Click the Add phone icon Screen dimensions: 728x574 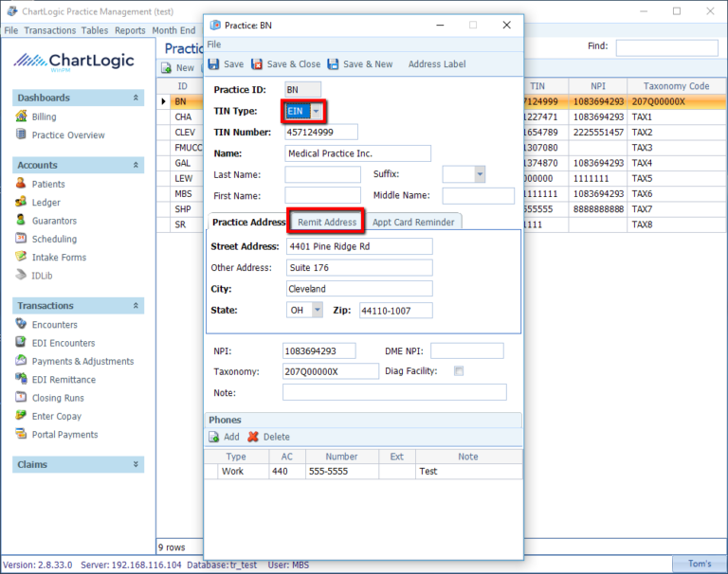(213, 437)
